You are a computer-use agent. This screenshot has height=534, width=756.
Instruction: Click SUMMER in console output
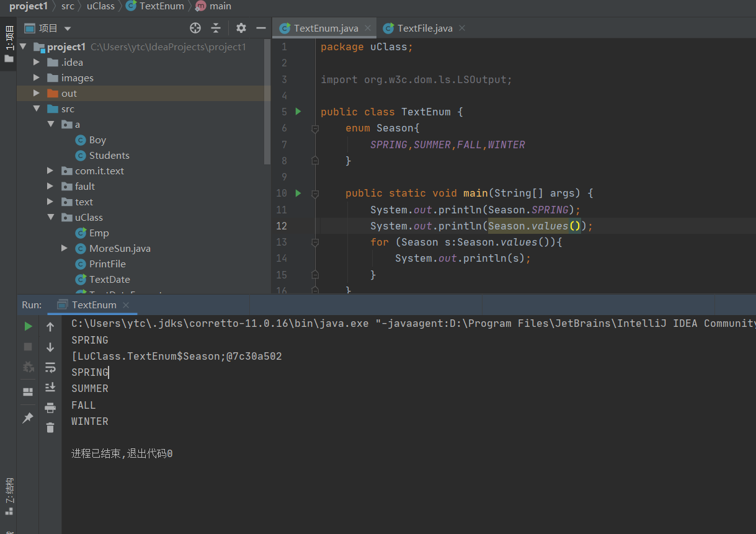click(90, 388)
